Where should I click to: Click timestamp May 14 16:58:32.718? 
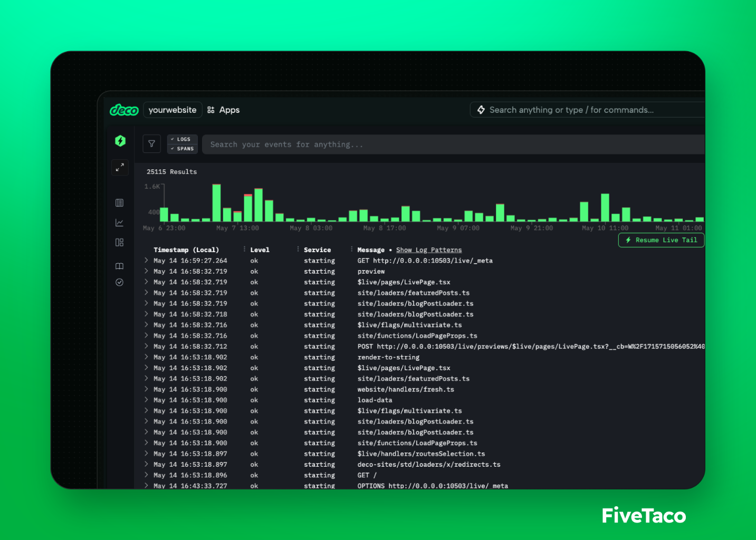pyautogui.click(x=190, y=314)
